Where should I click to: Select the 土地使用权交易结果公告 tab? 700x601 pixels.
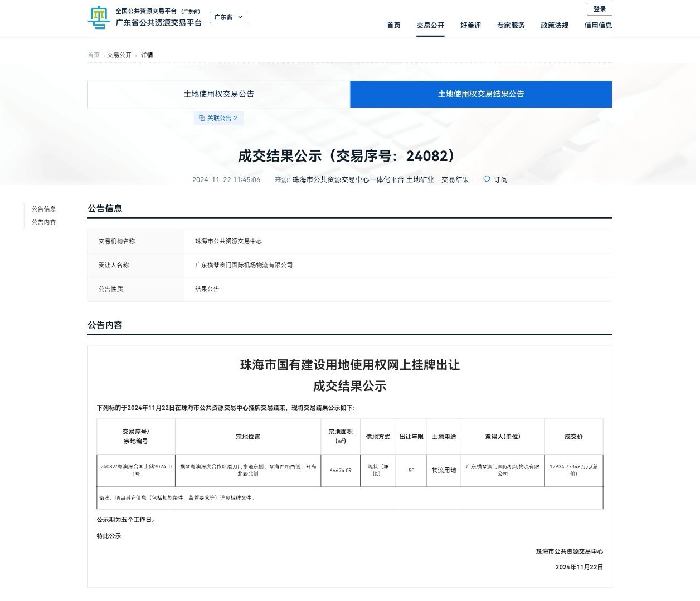[481, 94]
